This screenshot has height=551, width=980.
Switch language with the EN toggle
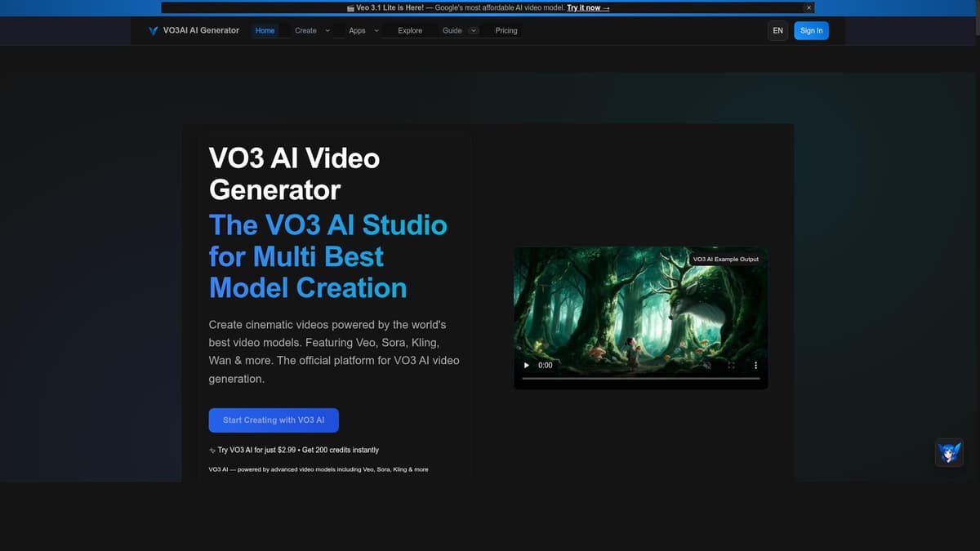coord(777,30)
